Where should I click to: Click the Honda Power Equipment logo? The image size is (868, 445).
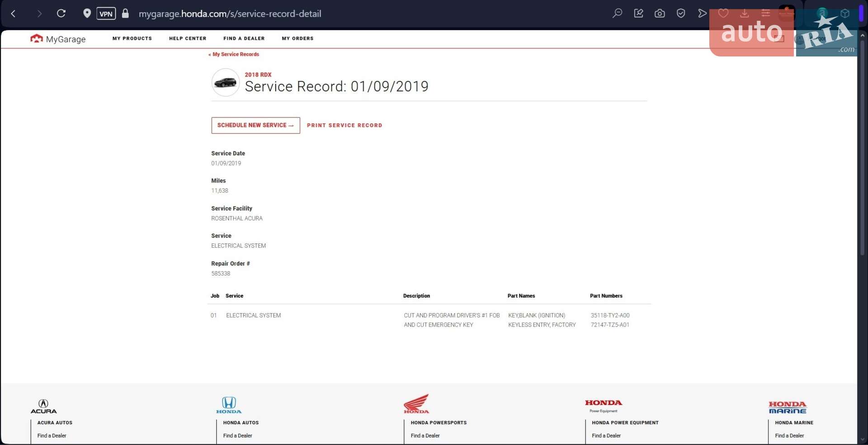pyautogui.click(x=604, y=406)
